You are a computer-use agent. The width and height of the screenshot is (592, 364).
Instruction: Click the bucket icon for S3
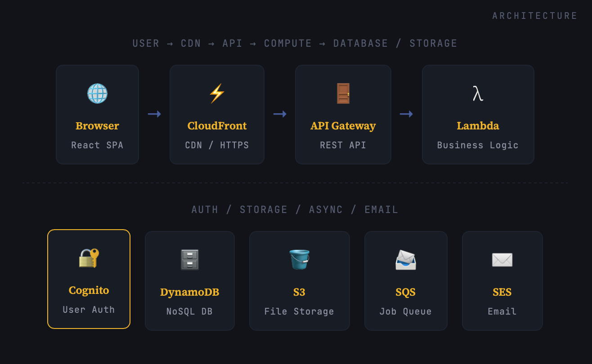[299, 260]
